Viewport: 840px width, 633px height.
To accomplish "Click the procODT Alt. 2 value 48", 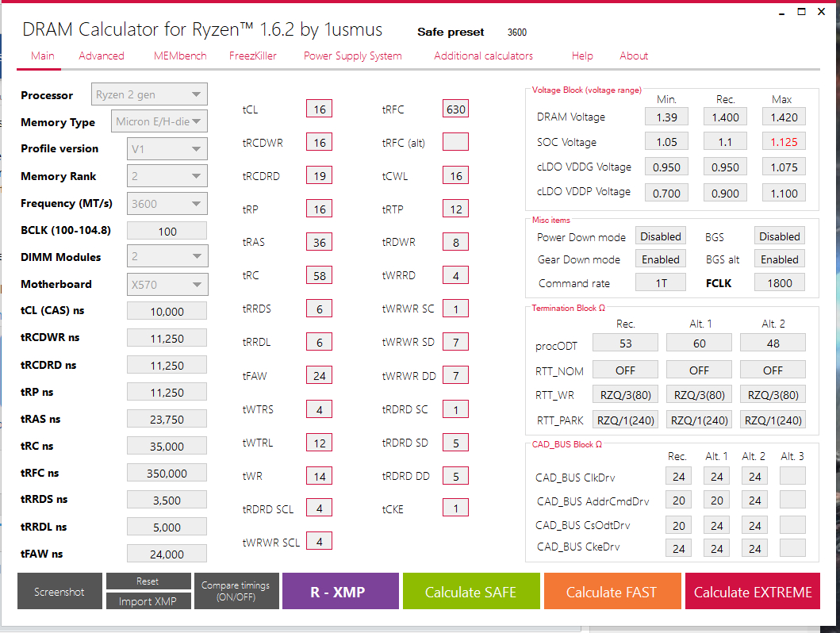I will (773, 343).
